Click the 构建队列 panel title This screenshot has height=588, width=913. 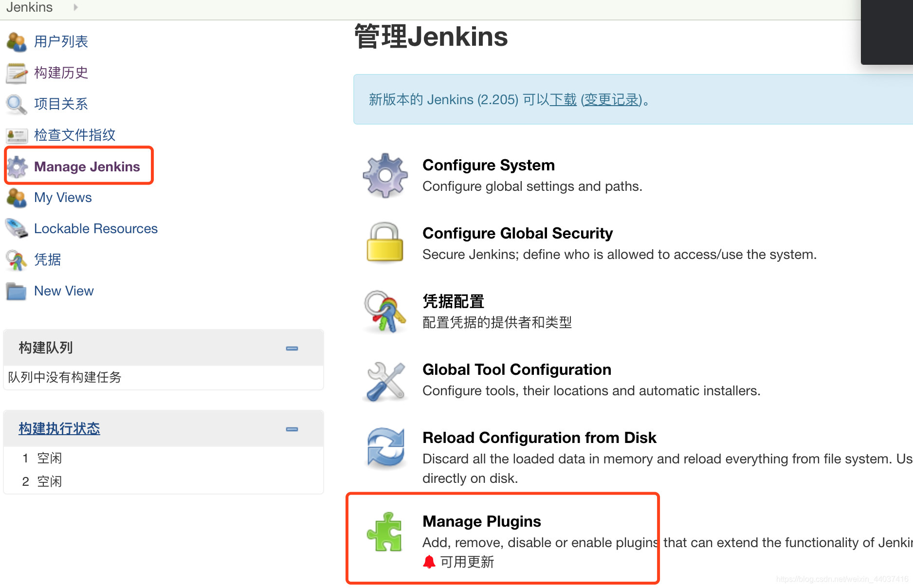[46, 348]
